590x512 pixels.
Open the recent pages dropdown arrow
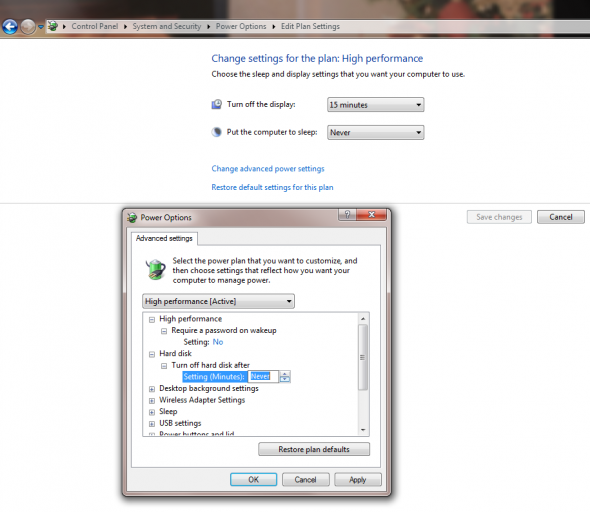click(41, 27)
